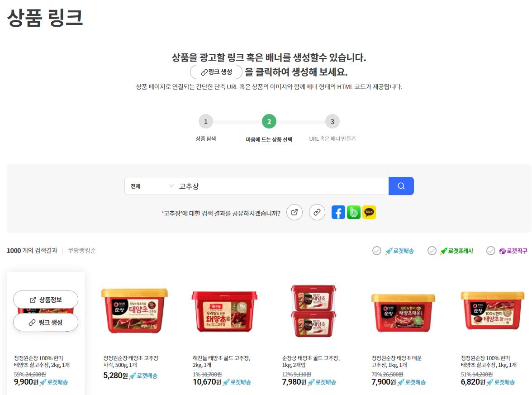The width and height of the screenshot is (532, 395).
Task: Focus the search field containing 고추장
Action: click(x=282, y=186)
